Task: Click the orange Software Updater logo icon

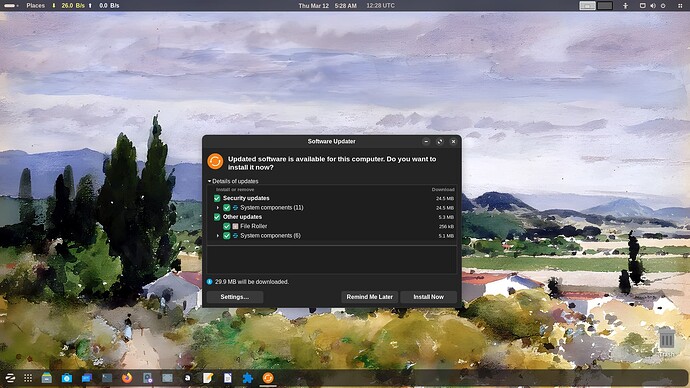Action: click(215, 161)
